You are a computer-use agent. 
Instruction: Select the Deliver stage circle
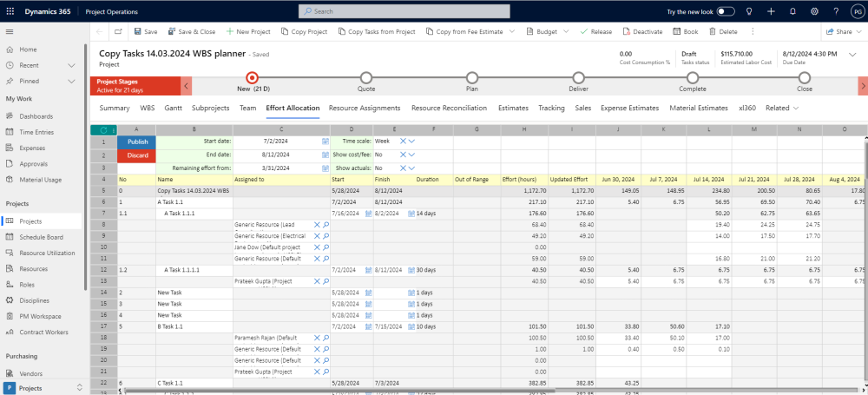(578, 77)
